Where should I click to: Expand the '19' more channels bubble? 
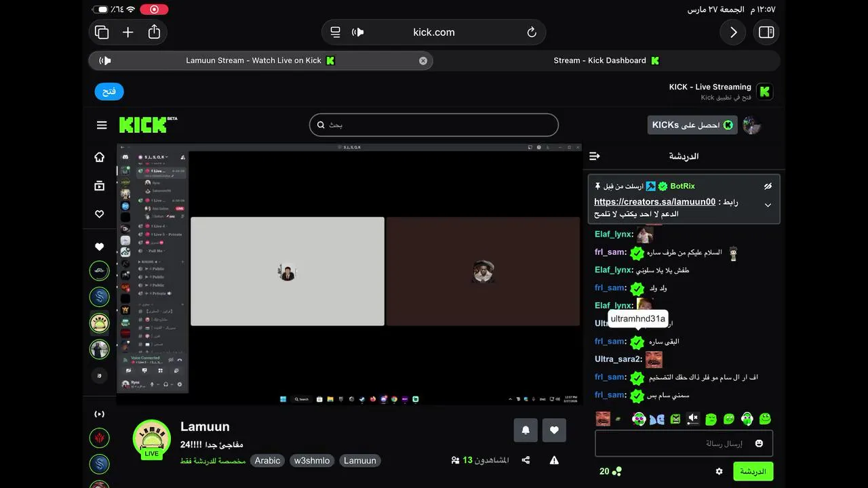[x=100, y=375]
